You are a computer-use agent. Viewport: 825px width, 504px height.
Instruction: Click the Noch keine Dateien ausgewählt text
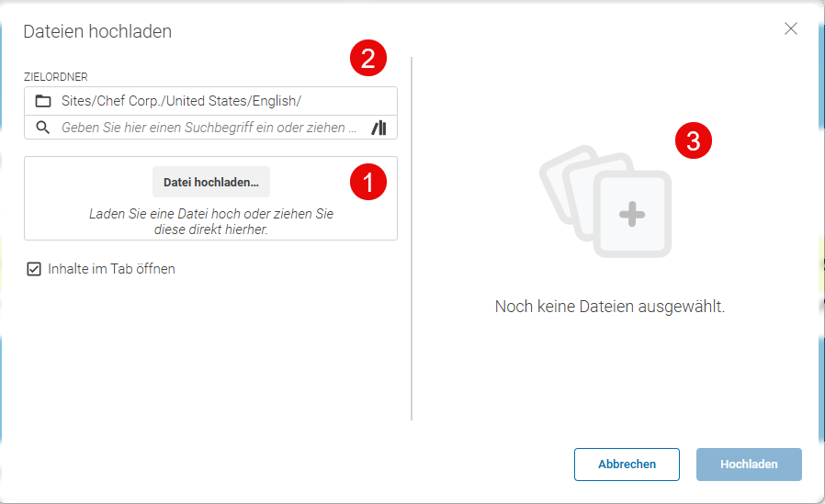[610, 307]
